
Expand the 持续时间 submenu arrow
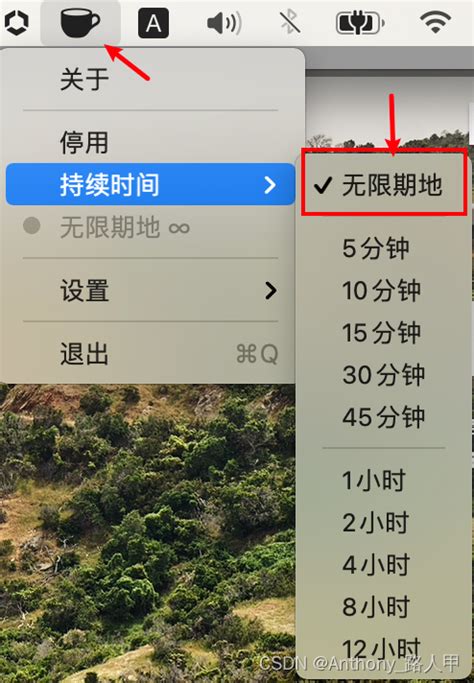pos(270,185)
